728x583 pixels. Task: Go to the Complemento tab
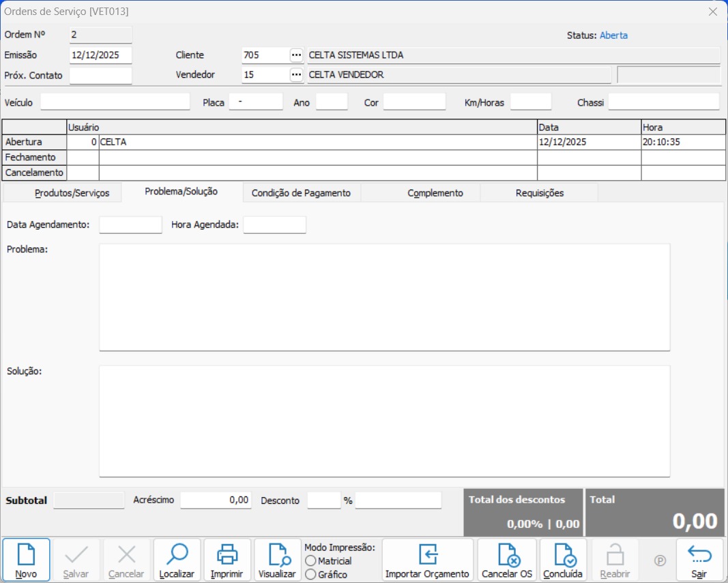point(435,193)
